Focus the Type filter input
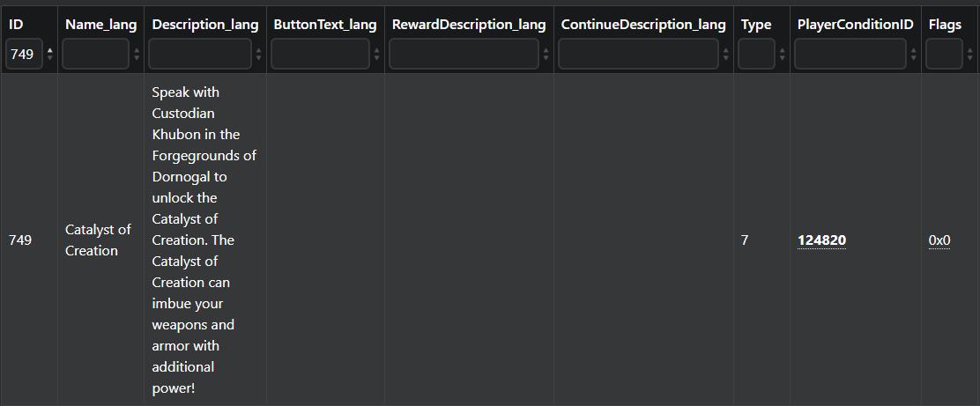Screen dimensions: 980x406 click(756, 54)
